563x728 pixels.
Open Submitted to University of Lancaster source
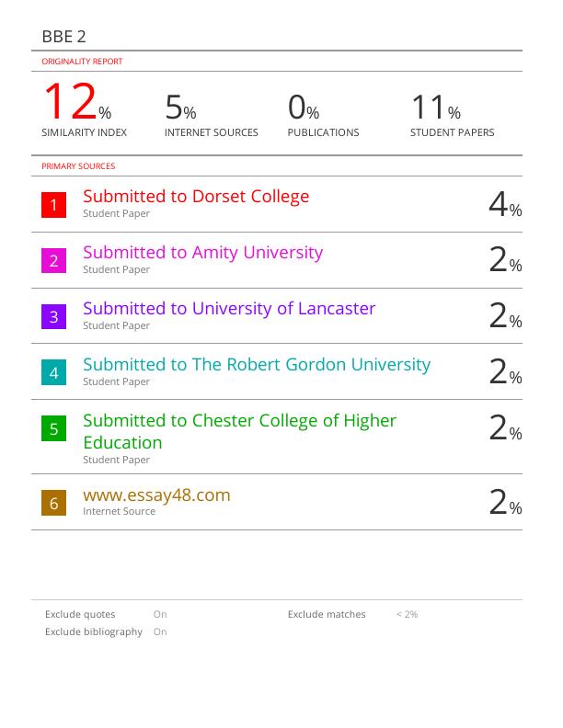(x=229, y=309)
